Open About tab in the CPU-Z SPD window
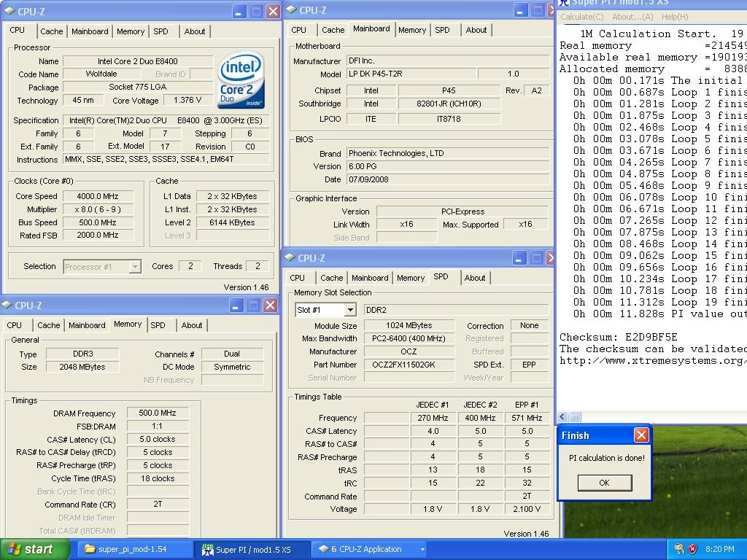The image size is (747, 560). [475, 278]
